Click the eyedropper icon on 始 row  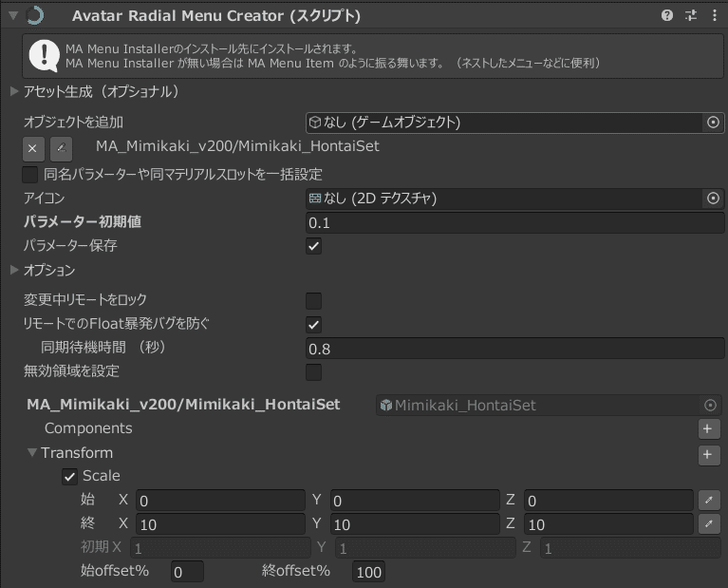[709, 501]
